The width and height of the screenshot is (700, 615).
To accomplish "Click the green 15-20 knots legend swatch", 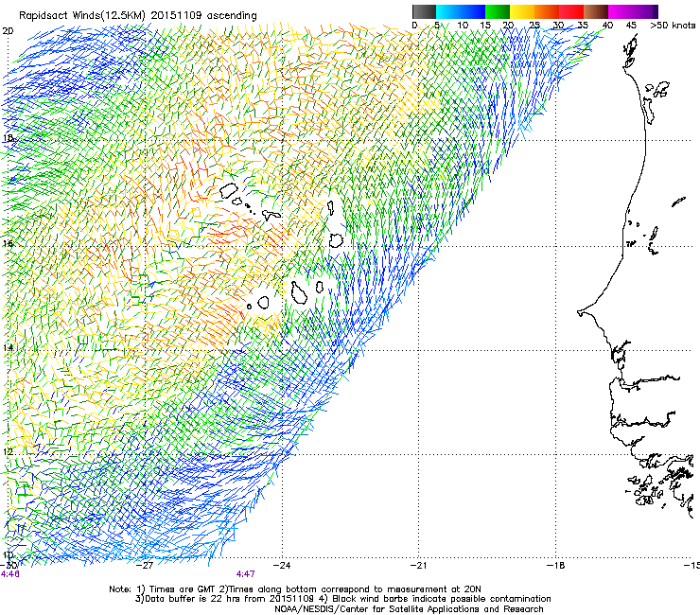I will 498,11.
